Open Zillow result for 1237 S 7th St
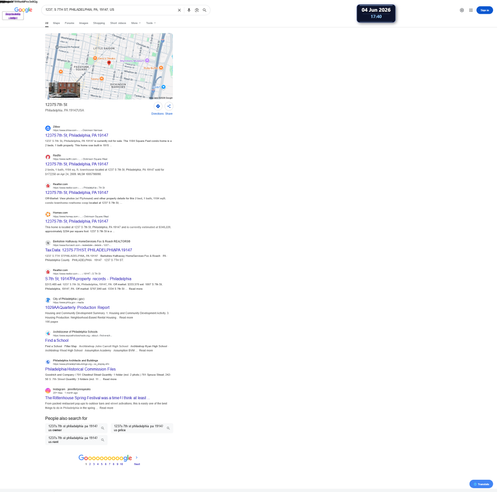Image resolution: width=500 pixels, height=492 pixels. (77, 136)
